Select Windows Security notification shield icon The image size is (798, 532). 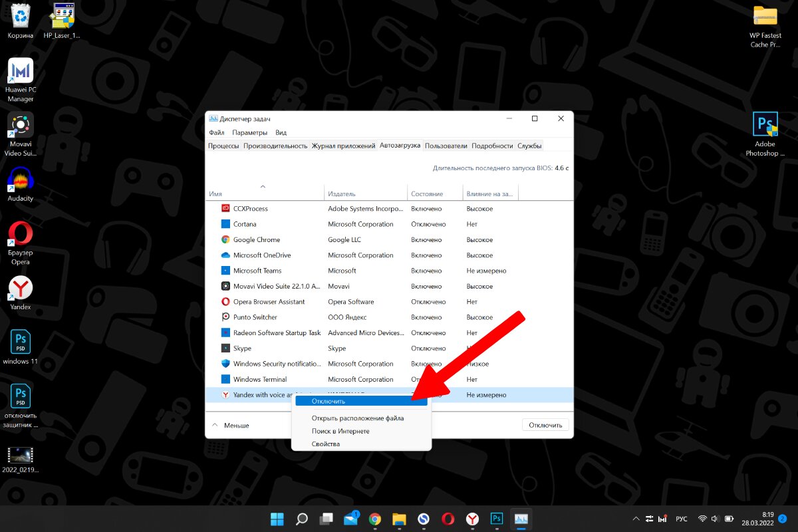point(225,364)
